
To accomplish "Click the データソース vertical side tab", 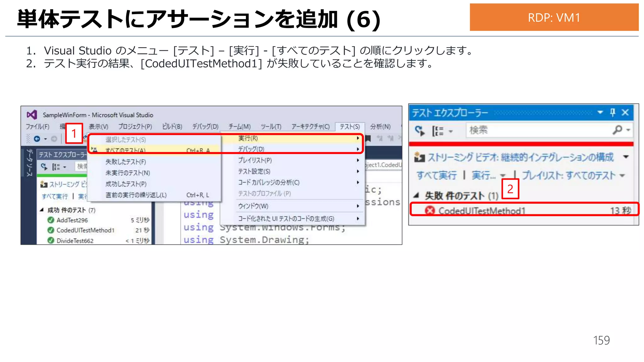I will point(29,162).
